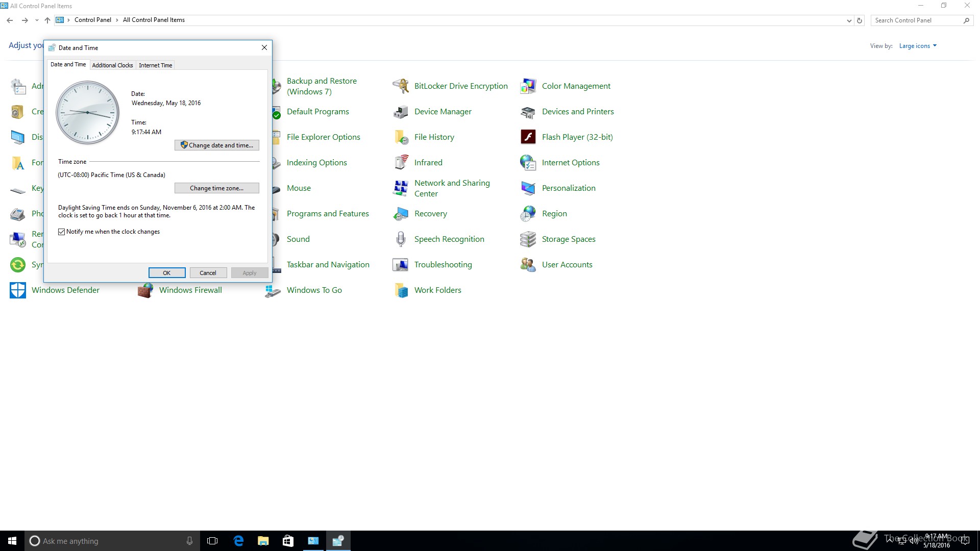Viewport: 980px width, 551px height.
Task: Open the View by Large icons dropdown
Action: (x=918, y=46)
